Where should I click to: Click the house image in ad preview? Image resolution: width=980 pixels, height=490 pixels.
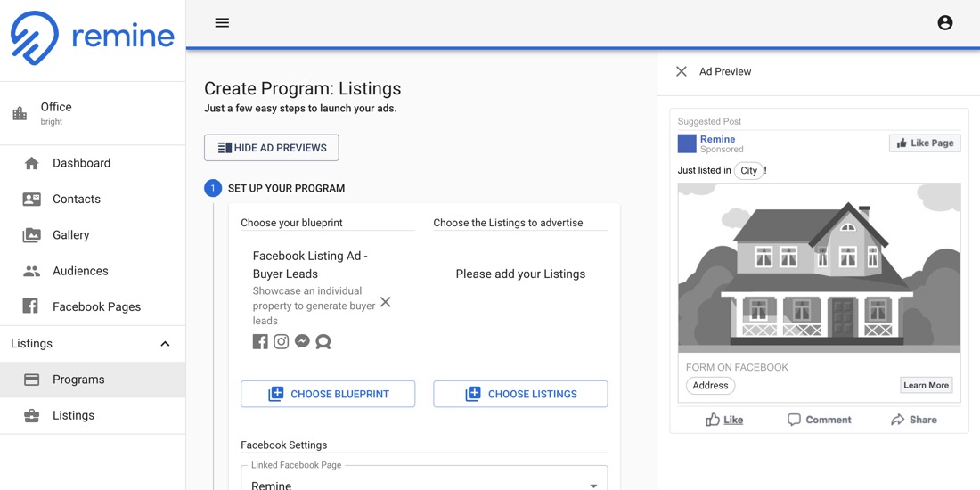click(x=820, y=267)
